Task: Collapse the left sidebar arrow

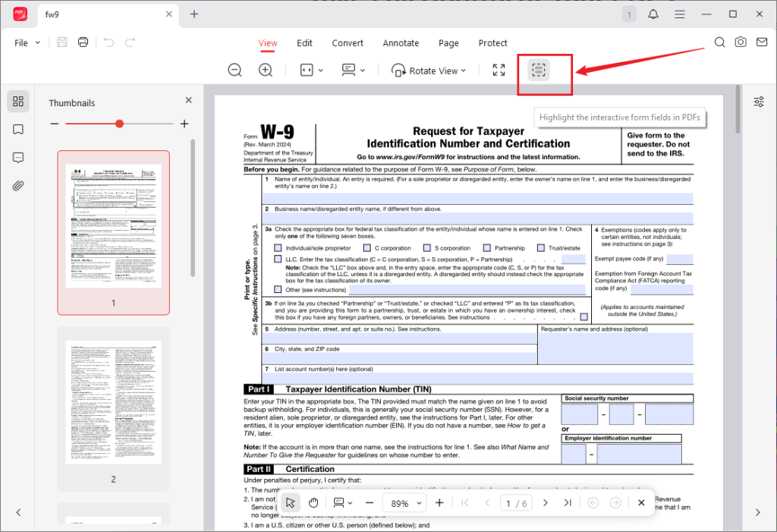Action: tap(18, 512)
